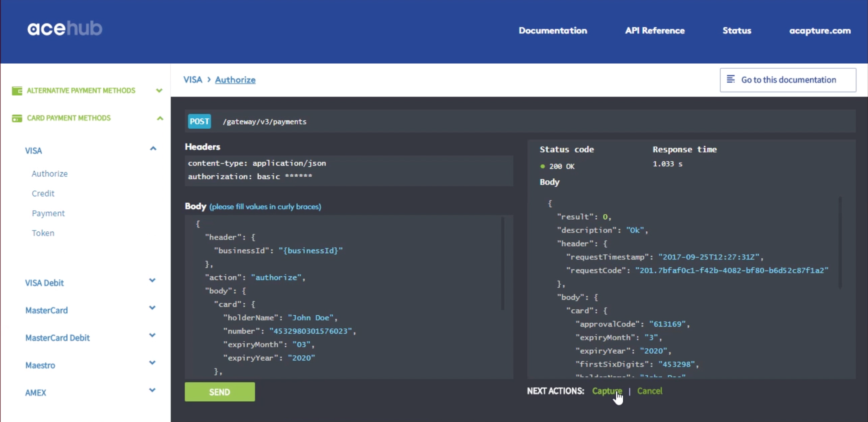
Task: Open the Status nav item
Action: tap(737, 31)
